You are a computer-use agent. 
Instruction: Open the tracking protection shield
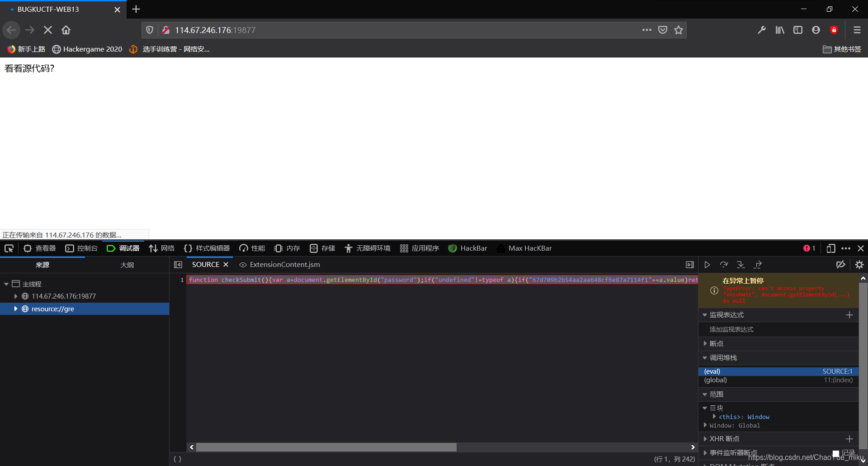tap(149, 30)
